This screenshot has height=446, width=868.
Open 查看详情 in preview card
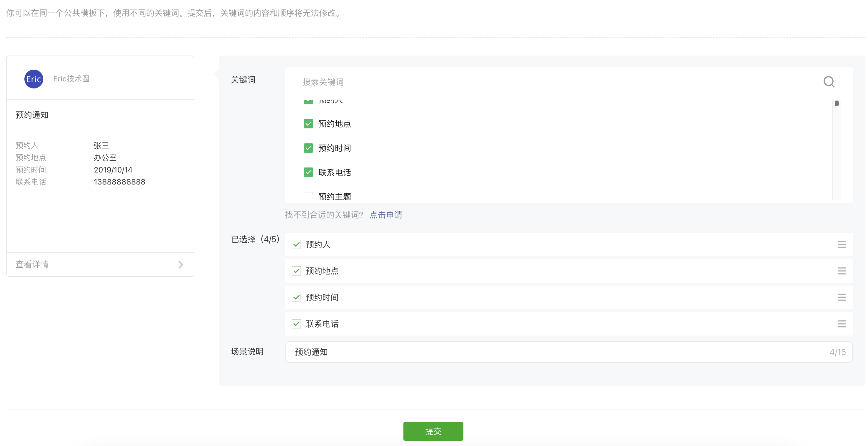pyautogui.click(x=100, y=264)
